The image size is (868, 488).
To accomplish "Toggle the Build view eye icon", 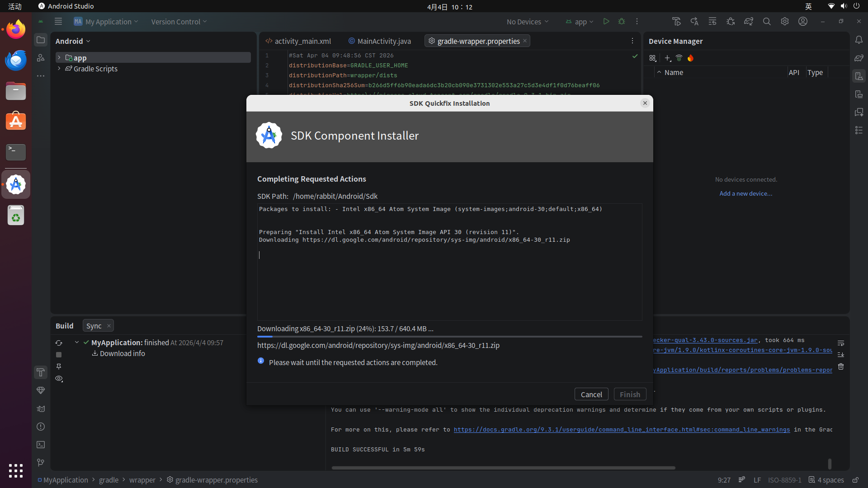I will point(59,379).
